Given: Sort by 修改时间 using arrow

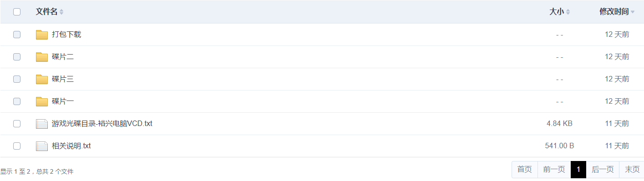Looking at the screenshot, I should click(x=633, y=12).
